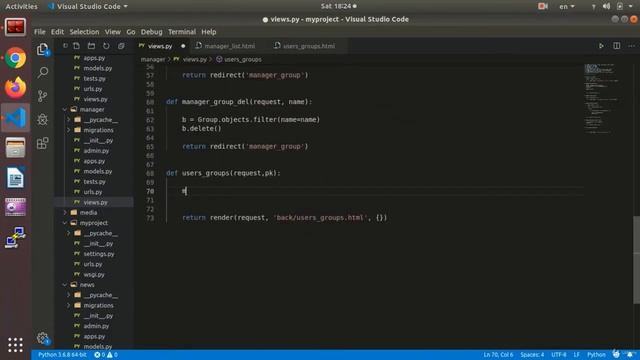Viewport: 640px width, 360px height.
Task: Click the volume icon in top panel
Action: coord(607,7)
